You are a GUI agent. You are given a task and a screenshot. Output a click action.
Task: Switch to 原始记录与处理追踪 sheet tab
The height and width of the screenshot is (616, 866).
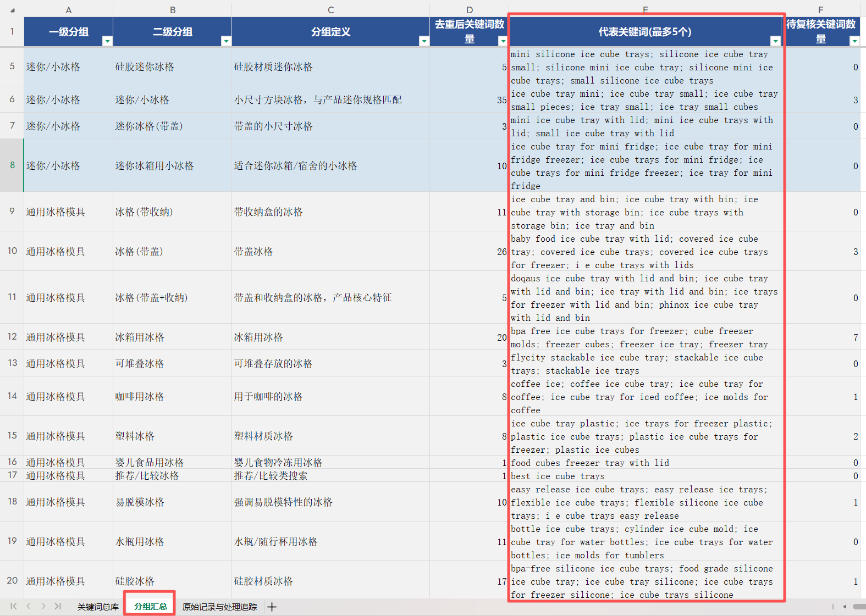(219, 607)
